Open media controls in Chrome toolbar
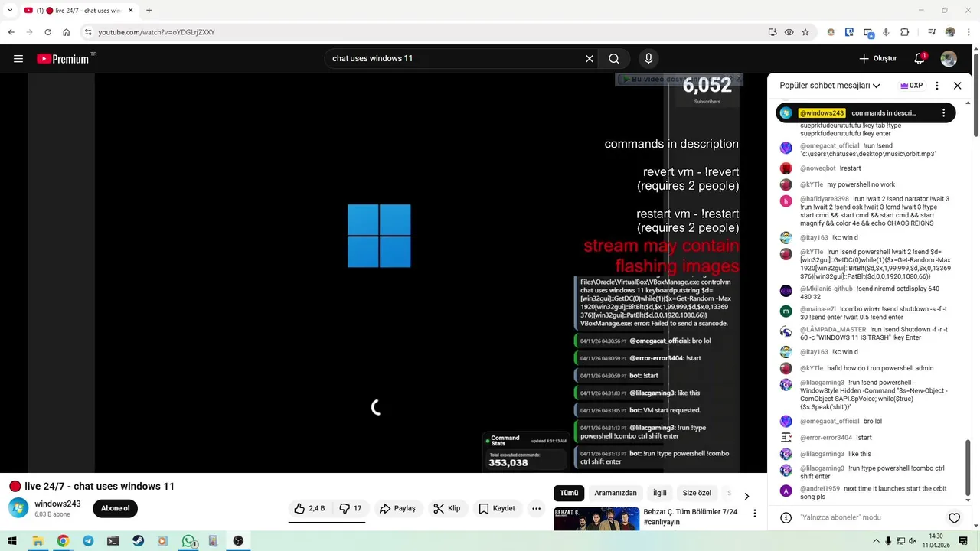Screen dimensions: 980x551 pyautogui.click(x=932, y=32)
